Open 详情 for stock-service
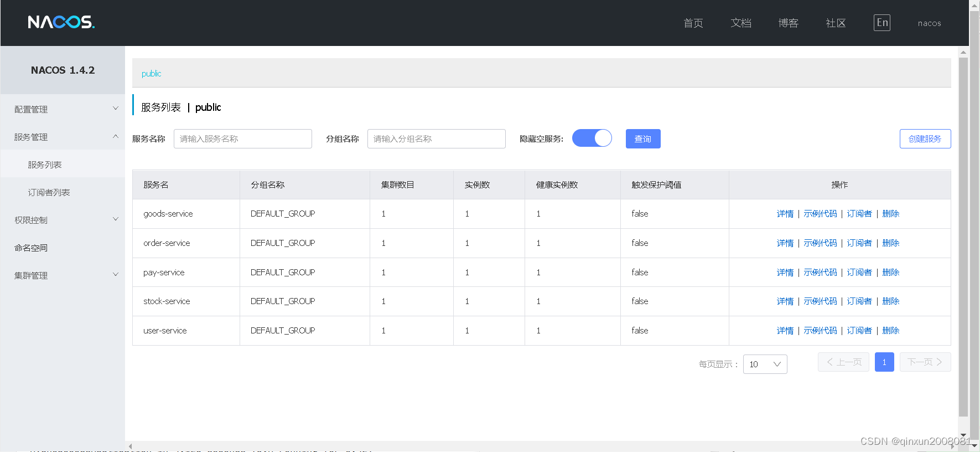The width and height of the screenshot is (980, 452). point(785,301)
